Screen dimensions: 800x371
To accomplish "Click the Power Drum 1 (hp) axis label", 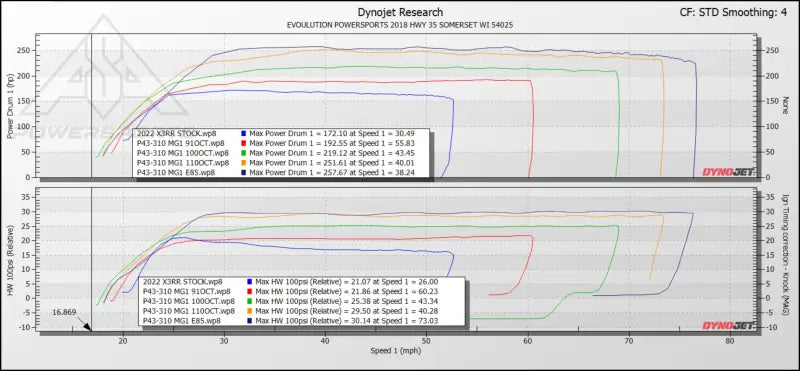I will pyautogui.click(x=10, y=106).
